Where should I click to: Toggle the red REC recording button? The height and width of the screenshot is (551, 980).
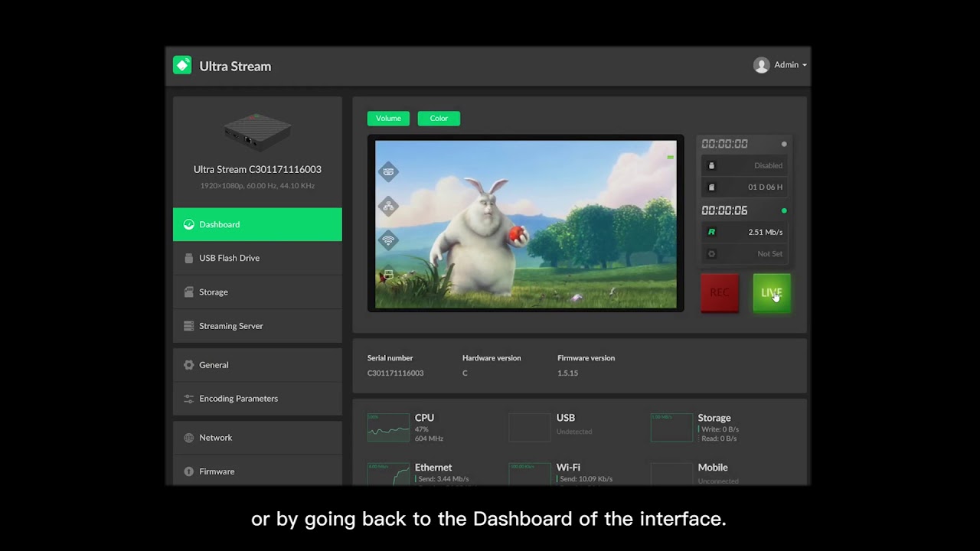(720, 293)
